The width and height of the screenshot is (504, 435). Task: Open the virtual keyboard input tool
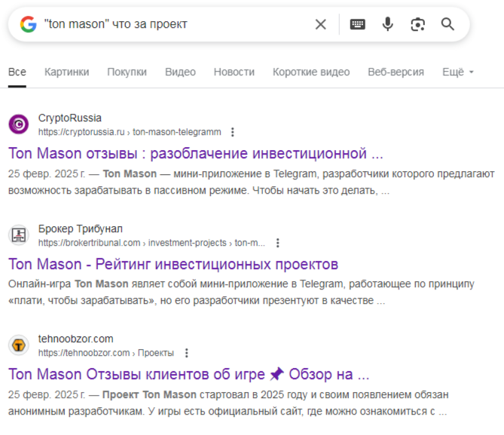[358, 24]
